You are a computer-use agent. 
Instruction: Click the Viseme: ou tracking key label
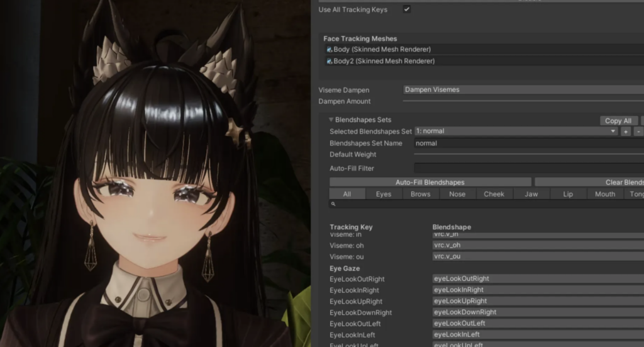point(347,256)
